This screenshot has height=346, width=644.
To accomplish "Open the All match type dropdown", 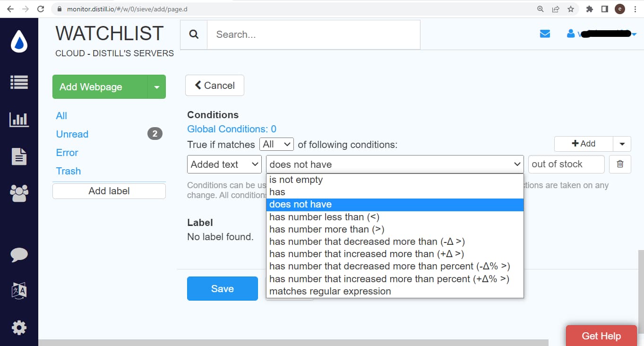I will [276, 144].
